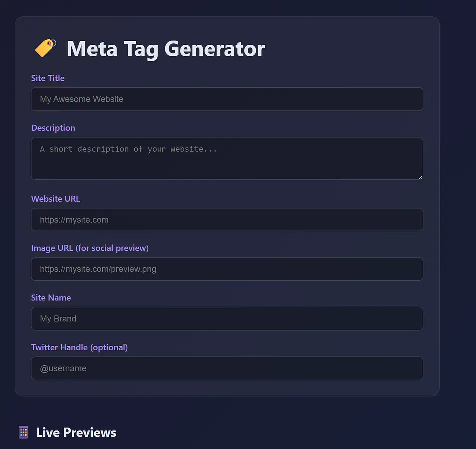
Task: Click the Website URL label
Action: [55, 199]
